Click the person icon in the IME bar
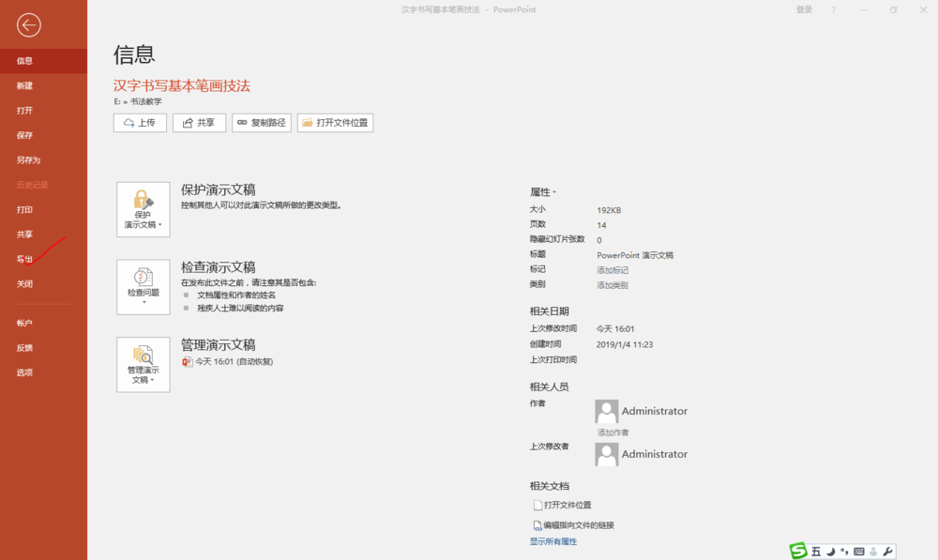938x560 pixels. tap(873, 552)
